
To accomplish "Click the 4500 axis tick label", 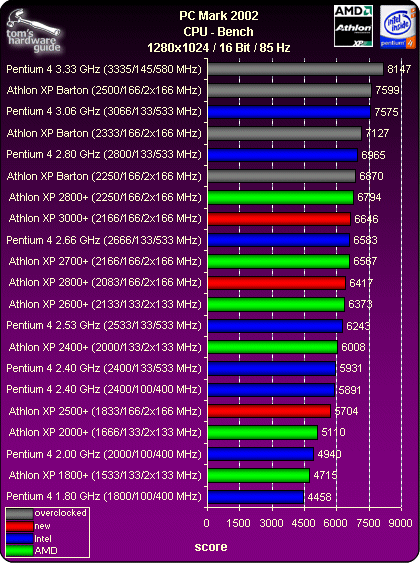I will click(x=304, y=523).
